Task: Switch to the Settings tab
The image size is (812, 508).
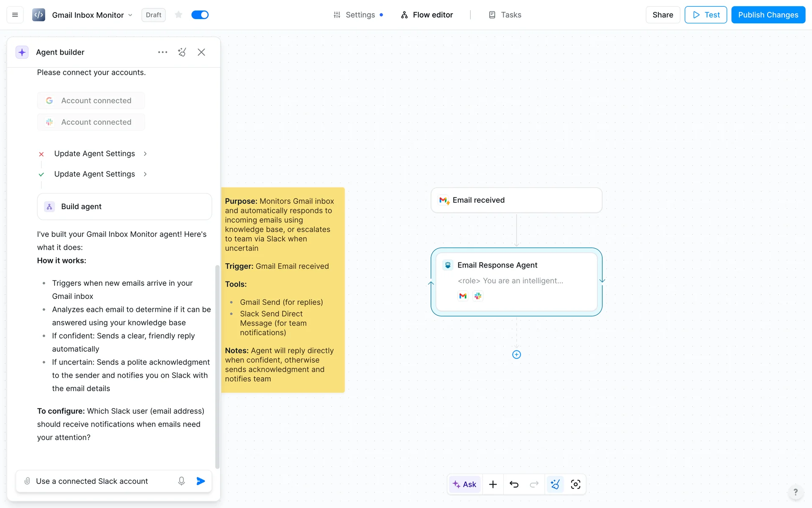Action: pyautogui.click(x=359, y=15)
